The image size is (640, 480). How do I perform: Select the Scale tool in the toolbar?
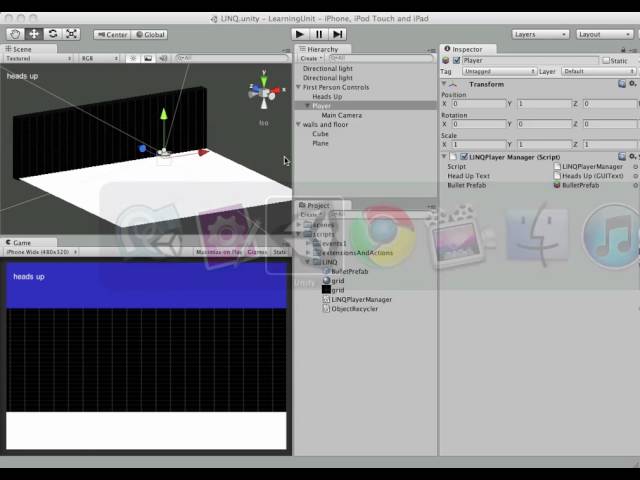[71, 34]
